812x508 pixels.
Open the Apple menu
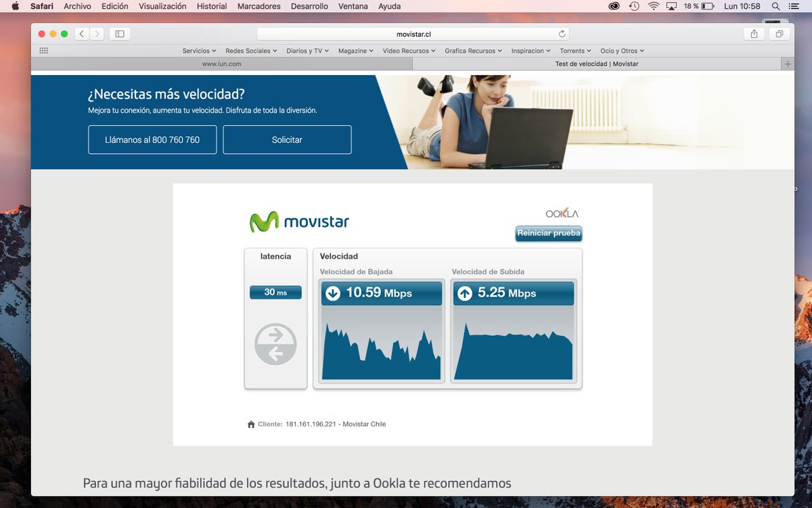pos(15,6)
